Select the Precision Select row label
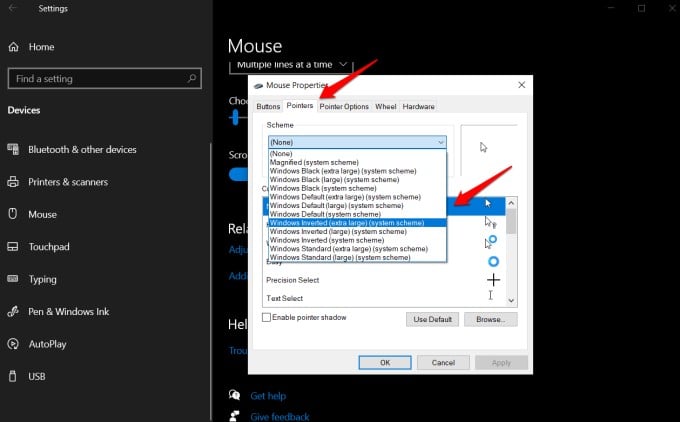 293,280
